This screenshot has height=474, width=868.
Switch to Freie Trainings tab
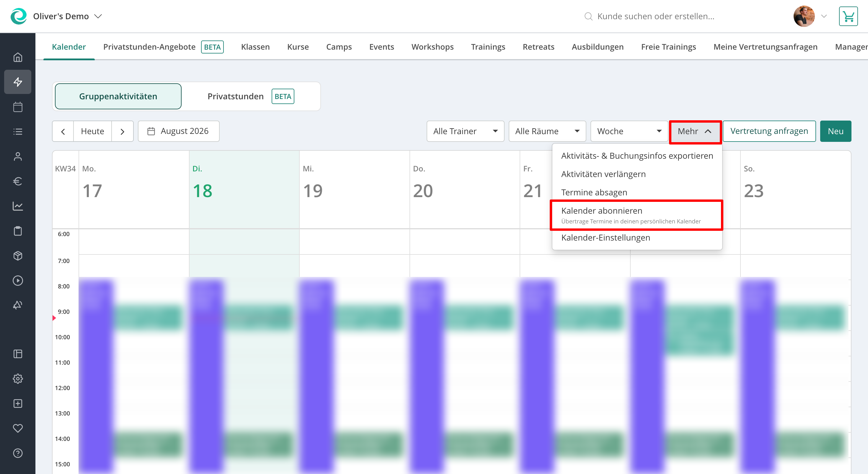[x=668, y=47]
